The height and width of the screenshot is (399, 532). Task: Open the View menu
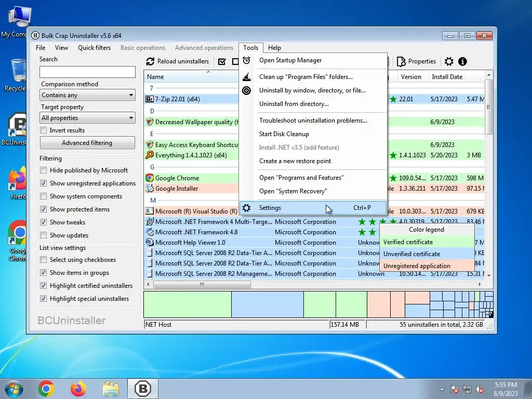61,48
